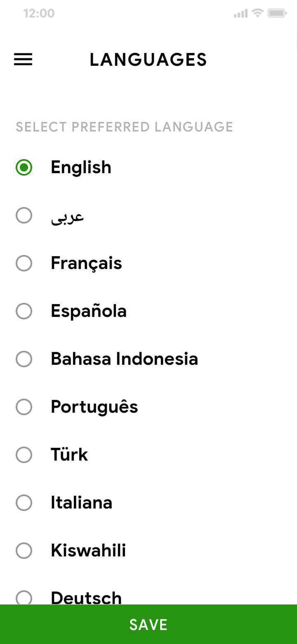Screen dimensions: 297x644
Task: Select Kiswahili from the language list
Action: pyautogui.click(x=24, y=550)
